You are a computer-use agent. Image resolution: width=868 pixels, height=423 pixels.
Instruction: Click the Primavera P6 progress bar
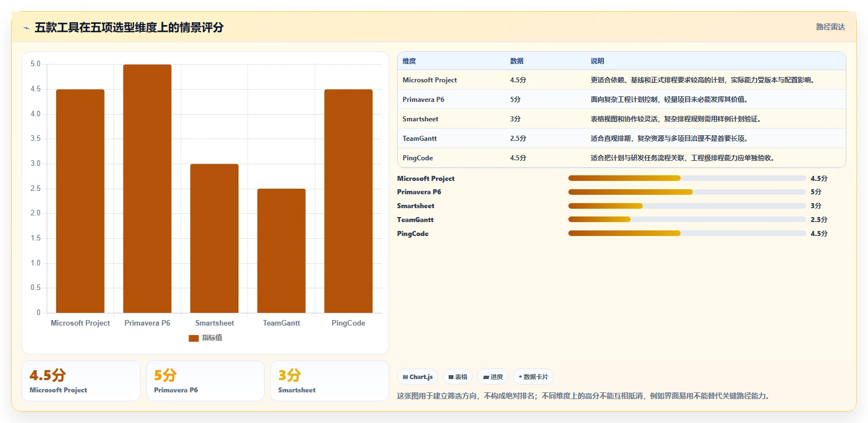click(x=687, y=192)
